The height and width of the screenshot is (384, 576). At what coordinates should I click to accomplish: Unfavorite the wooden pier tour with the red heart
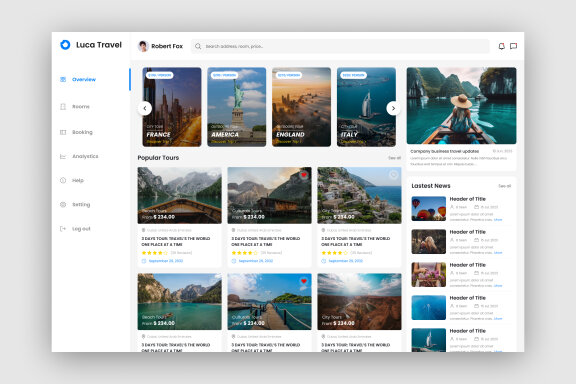coord(304,281)
